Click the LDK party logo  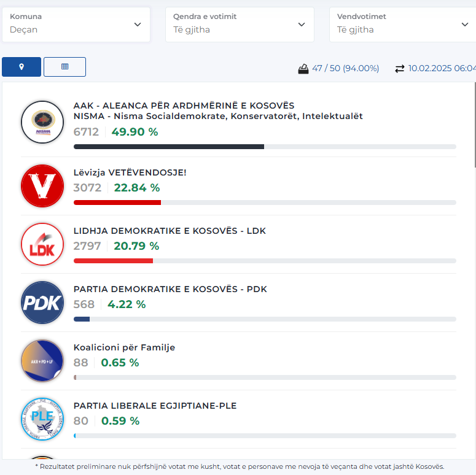click(42, 244)
